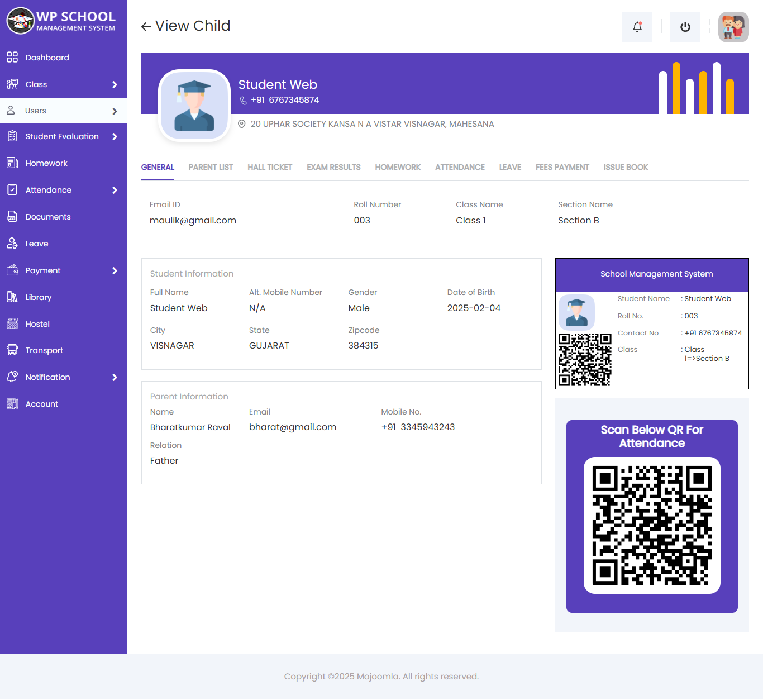Open Library menu label
This screenshot has height=700, width=763.
39,297
